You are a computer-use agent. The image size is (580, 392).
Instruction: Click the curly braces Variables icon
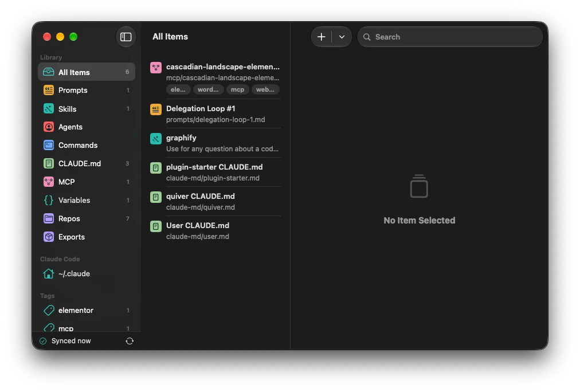pyautogui.click(x=49, y=200)
